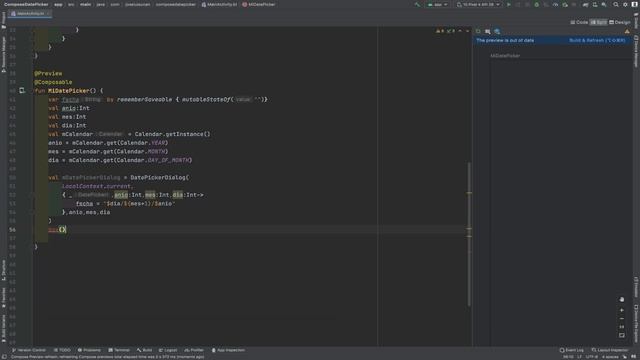
Task: Jump to the previous highlighted error arrow
Action: click(x=460, y=31)
